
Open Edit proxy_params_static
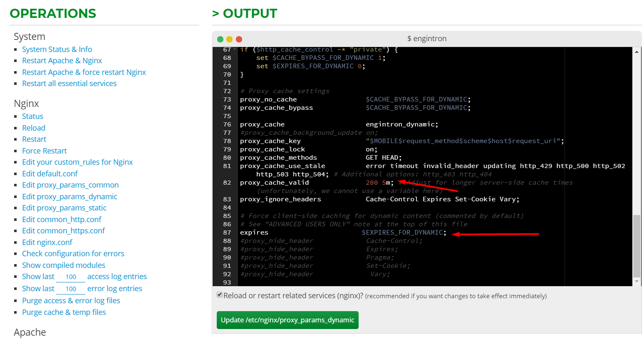[x=64, y=208]
